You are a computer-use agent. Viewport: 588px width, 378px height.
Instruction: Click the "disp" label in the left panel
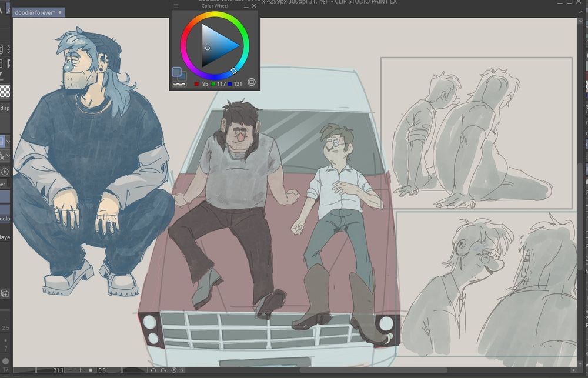5,108
